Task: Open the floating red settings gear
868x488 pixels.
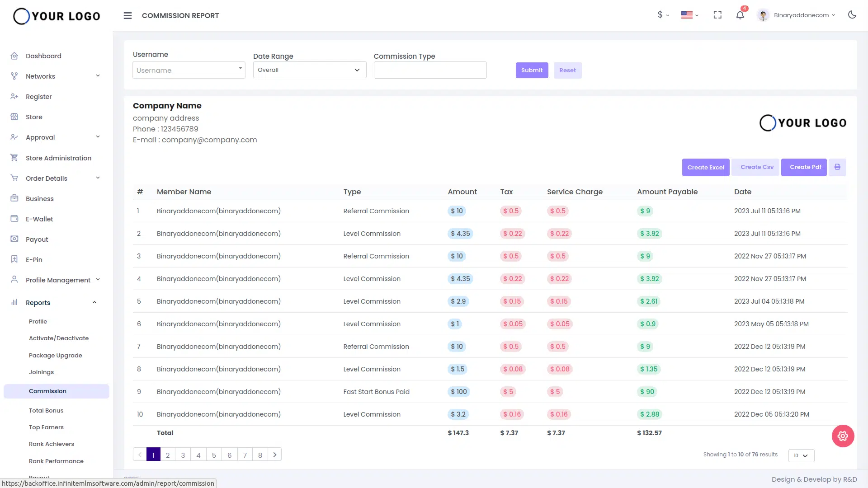Action: point(843,436)
